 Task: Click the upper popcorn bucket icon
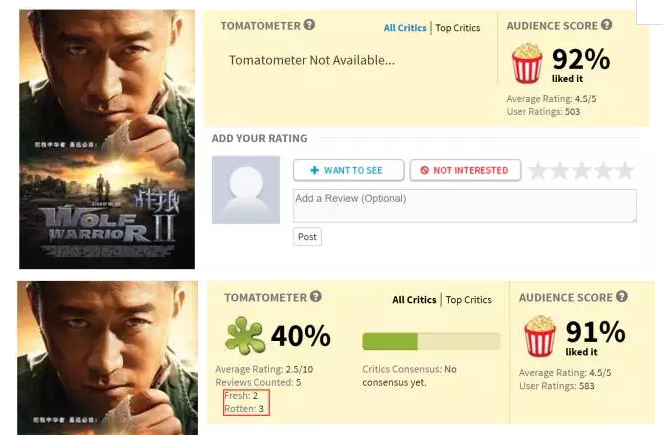point(526,65)
